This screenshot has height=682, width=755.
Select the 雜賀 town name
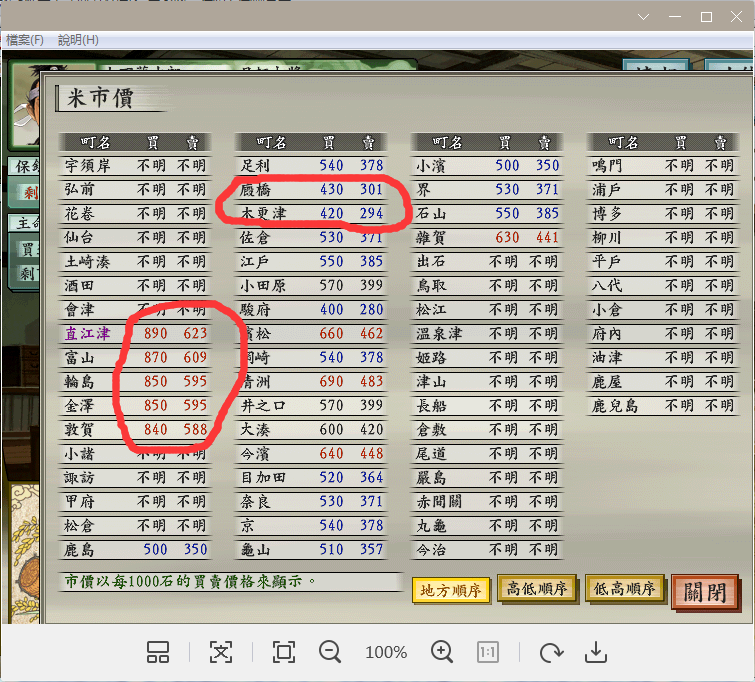(431, 237)
